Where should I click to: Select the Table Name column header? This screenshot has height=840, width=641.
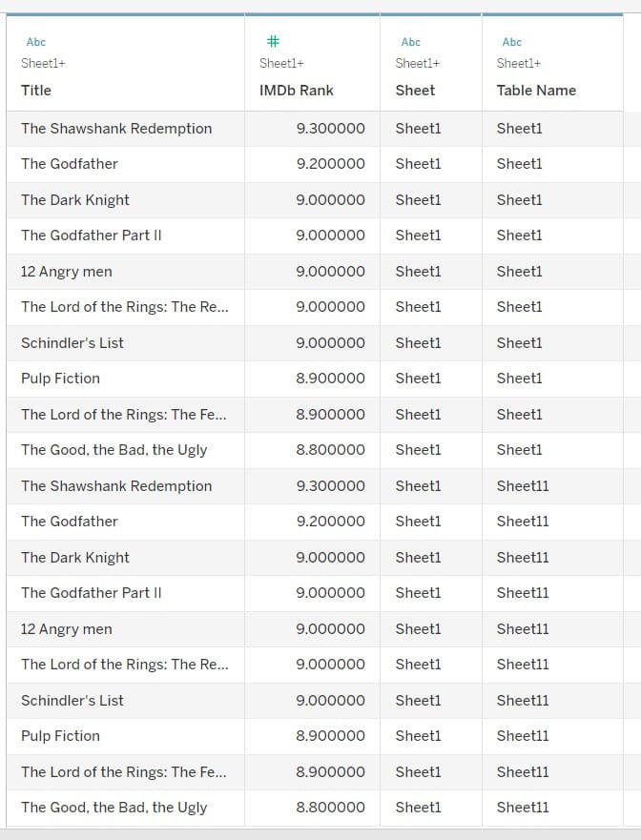(536, 91)
